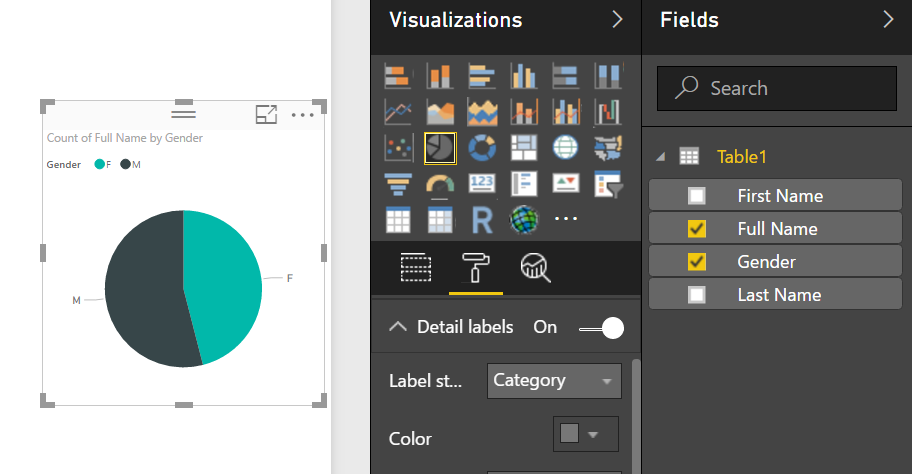Select the donut chart visual
The width and height of the screenshot is (912, 474).
(x=482, y=148)
